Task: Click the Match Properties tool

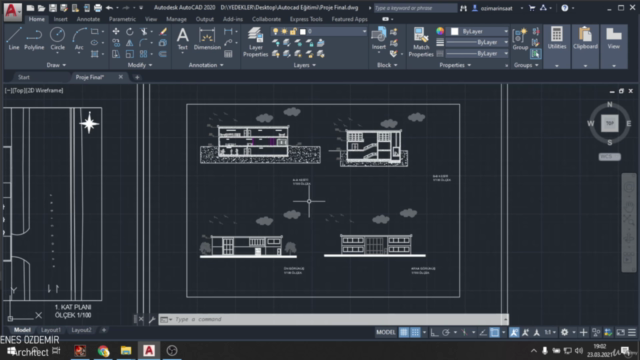Action: pyautogui.click(x=421, y=42)
